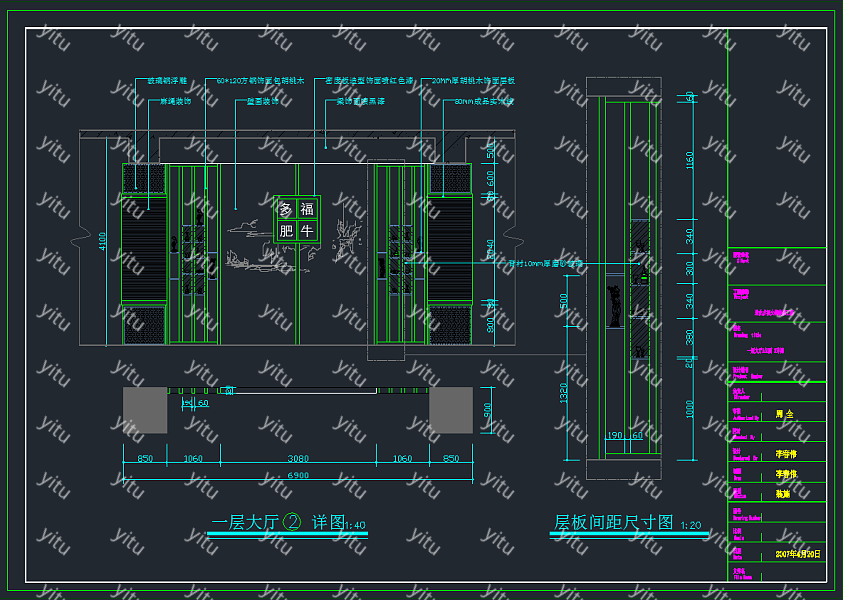Click the "肥" character on the sign
Image resolution: width=843 pixels, height=600 pixels.
[286, 231]
